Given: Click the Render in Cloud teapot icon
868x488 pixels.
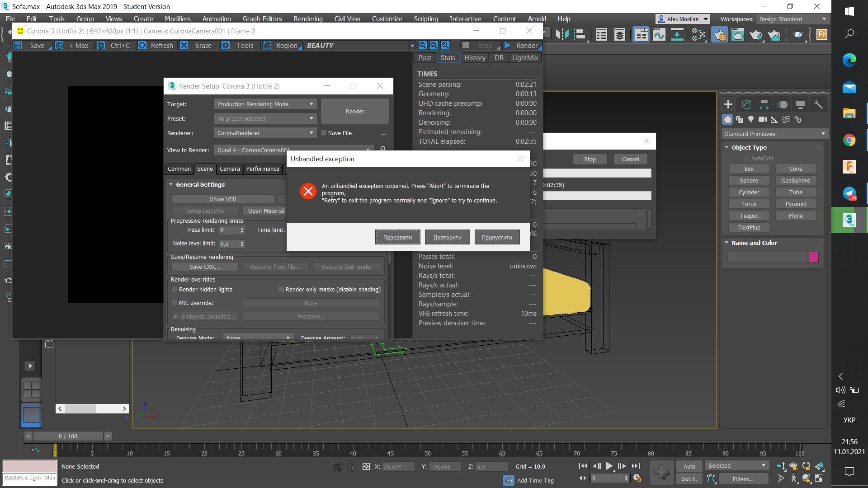Looking at the screenshot, I should [x=774, y=34].
